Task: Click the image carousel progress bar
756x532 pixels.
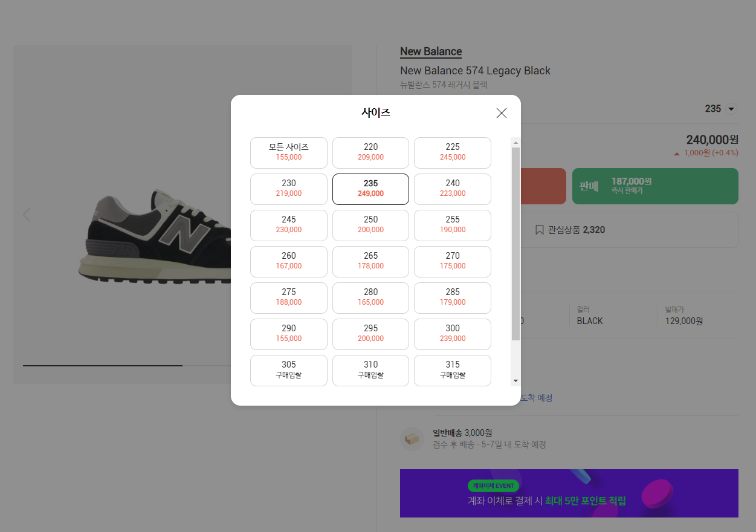Action: click(127, 365)
